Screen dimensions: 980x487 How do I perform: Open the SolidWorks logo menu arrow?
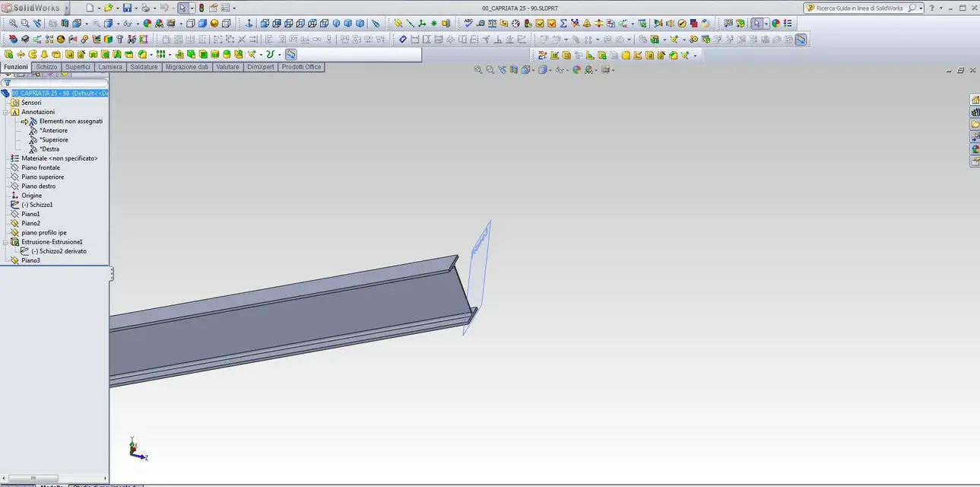click(x=66, y=8)
